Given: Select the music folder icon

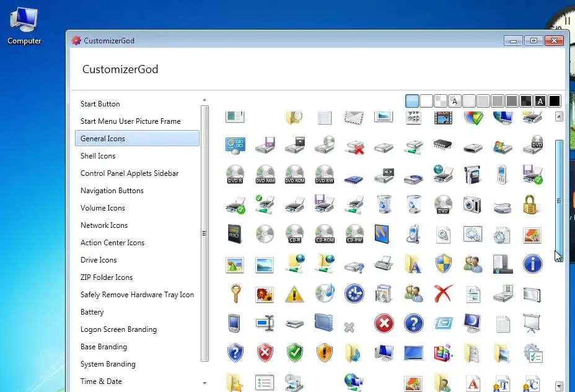Looking at the screenshot, I should point(353,353).
